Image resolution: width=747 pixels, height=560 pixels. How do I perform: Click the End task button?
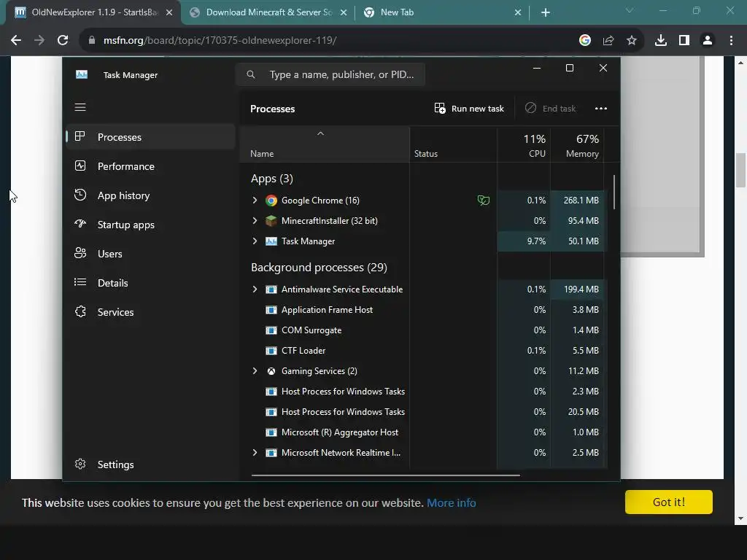550,109
